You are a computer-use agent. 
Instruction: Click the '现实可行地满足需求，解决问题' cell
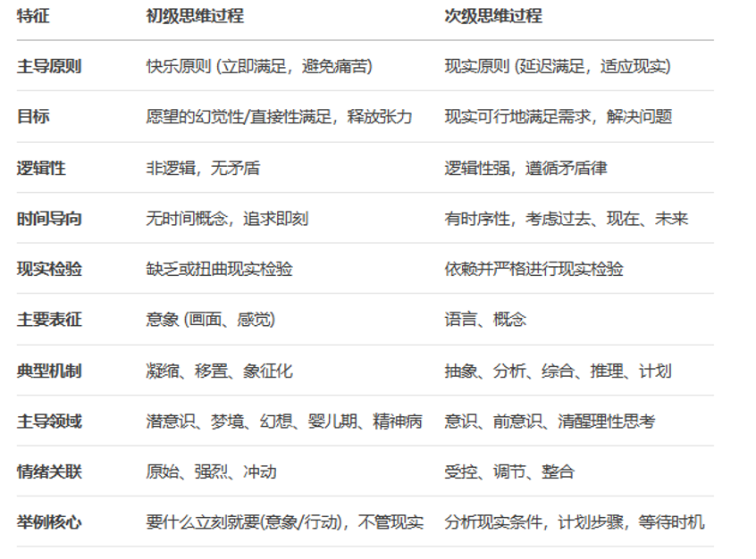click(x=559, y=117)
